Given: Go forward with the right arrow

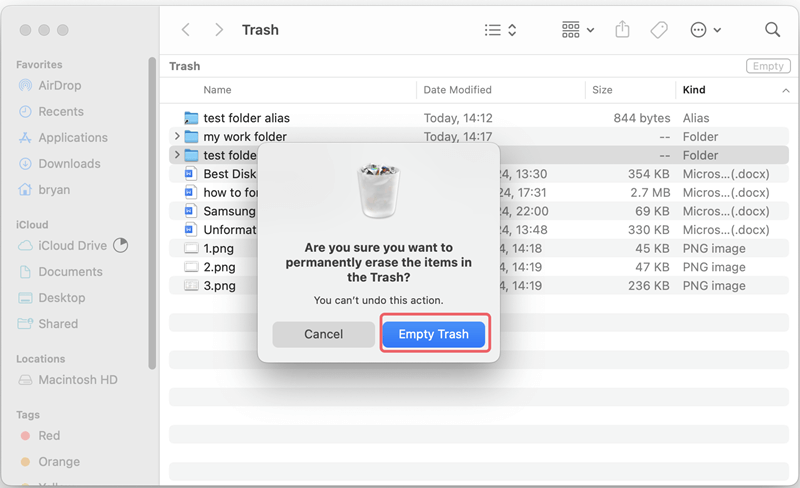Looking at the screenshot, I should 219,30.
